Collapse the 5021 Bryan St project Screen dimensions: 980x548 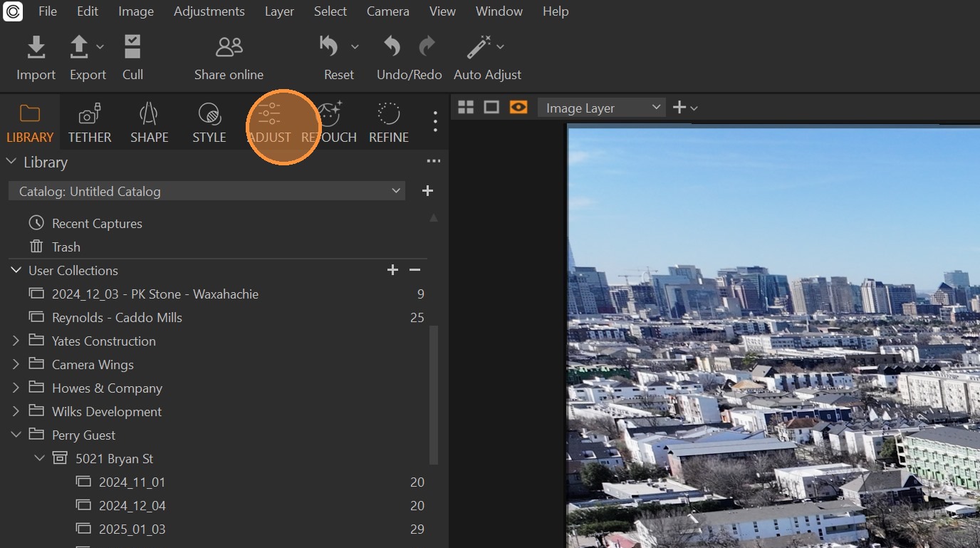[40, 458]
